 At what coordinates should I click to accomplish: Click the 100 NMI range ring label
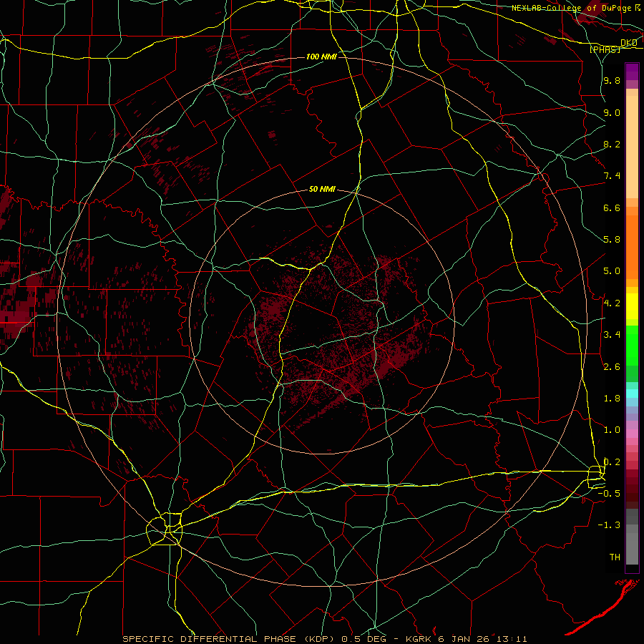point(321,57)
